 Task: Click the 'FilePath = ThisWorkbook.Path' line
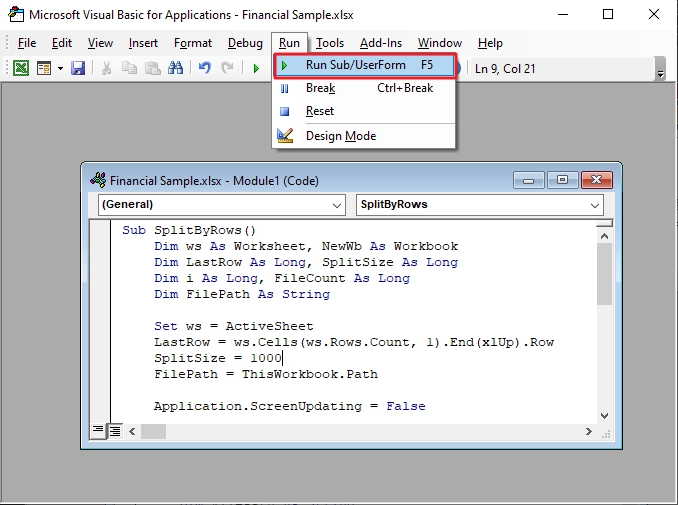pyautogui.click(x=266, y=374)
